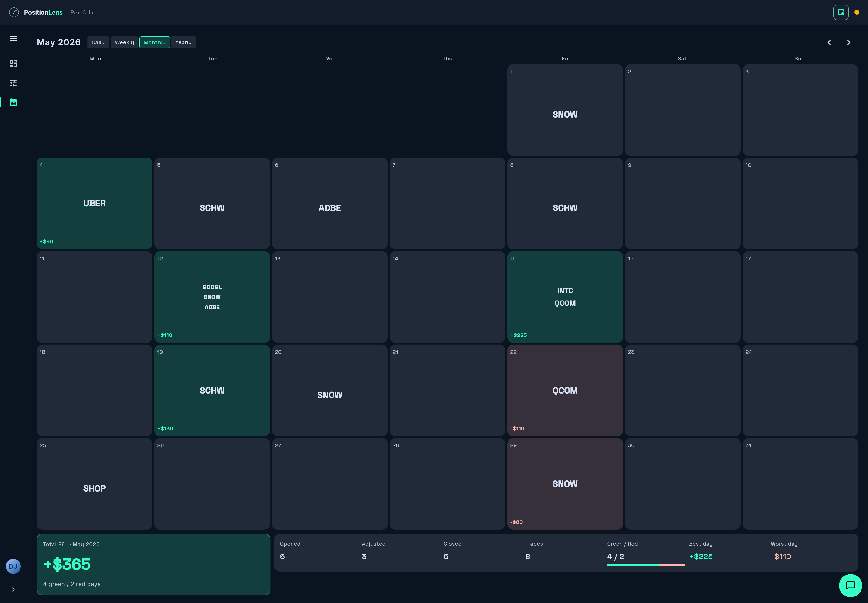
Task: Click QCOM ticker on May 15
Action: pyautogui.click(x=565, y=303)
